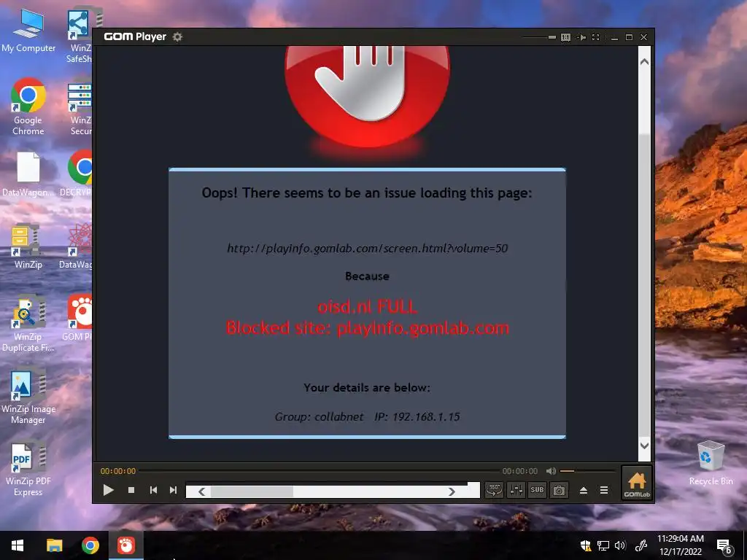Click the GOM Player logo menu
The height and width of the screenshot is (560, 747).
(135, 36)
